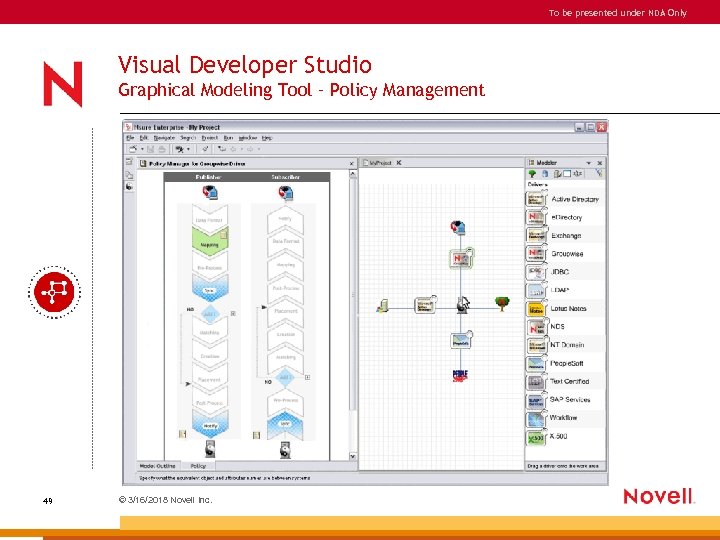Click the Novell logo at slide bottom right
720x540 pixels.
659,496
